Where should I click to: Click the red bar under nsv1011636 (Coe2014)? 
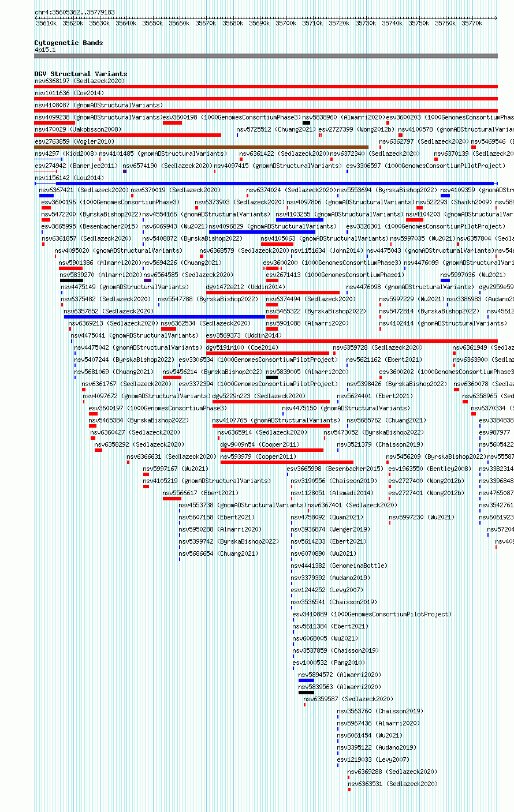coord(266,99)
